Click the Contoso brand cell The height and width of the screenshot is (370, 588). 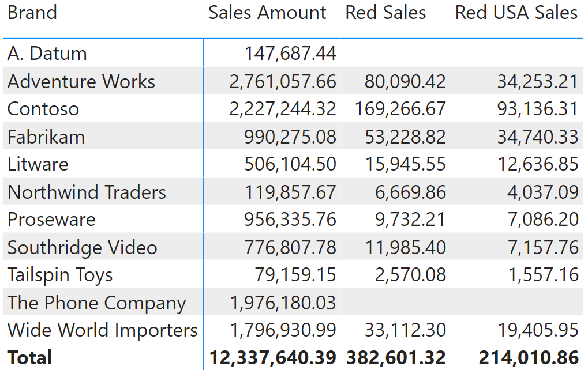click(43, 109)
